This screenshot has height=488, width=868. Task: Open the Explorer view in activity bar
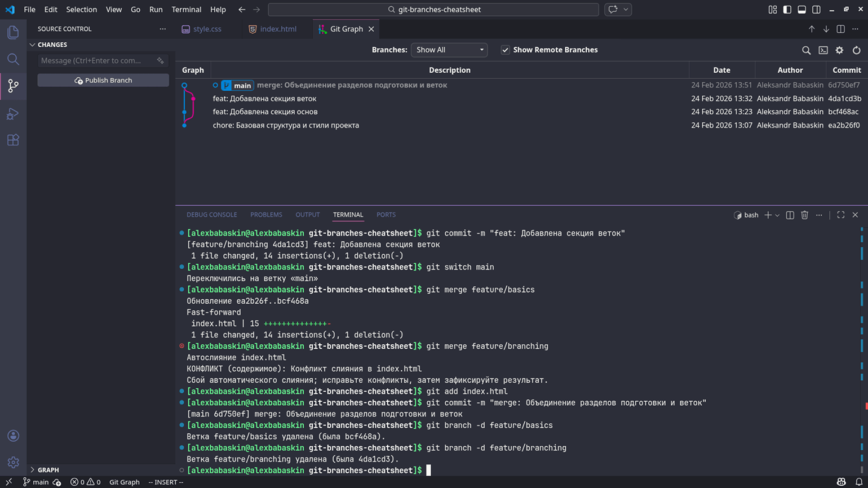point(13,32)
